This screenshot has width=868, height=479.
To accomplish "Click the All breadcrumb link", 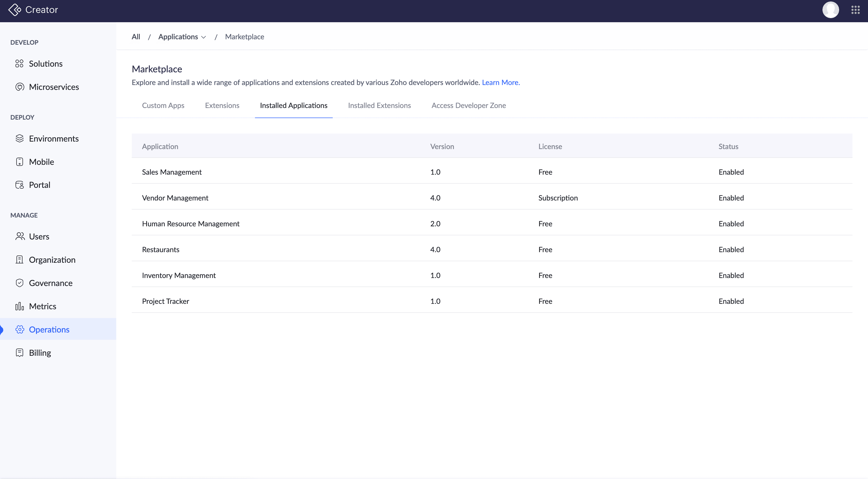I will [x=136, y=37].
